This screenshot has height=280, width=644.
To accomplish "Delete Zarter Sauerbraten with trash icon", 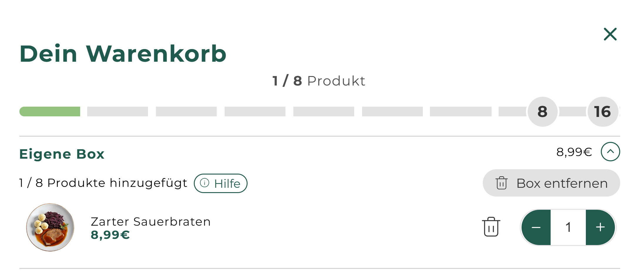I will pos(491,227).
